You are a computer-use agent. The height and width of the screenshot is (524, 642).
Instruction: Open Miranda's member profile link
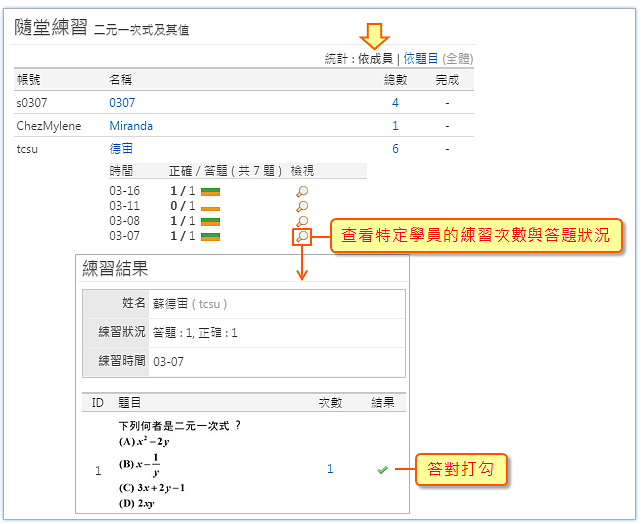click(131, 126)
